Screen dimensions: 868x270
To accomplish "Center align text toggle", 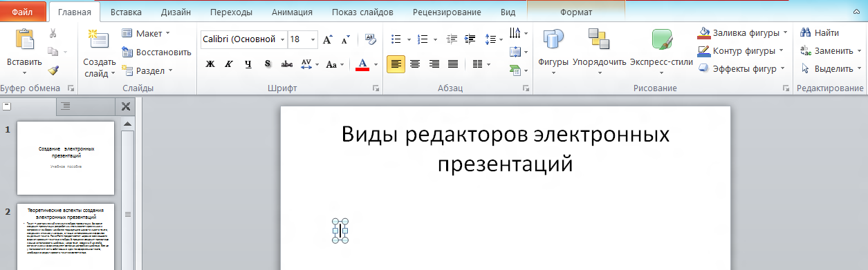I will point(415,64).
